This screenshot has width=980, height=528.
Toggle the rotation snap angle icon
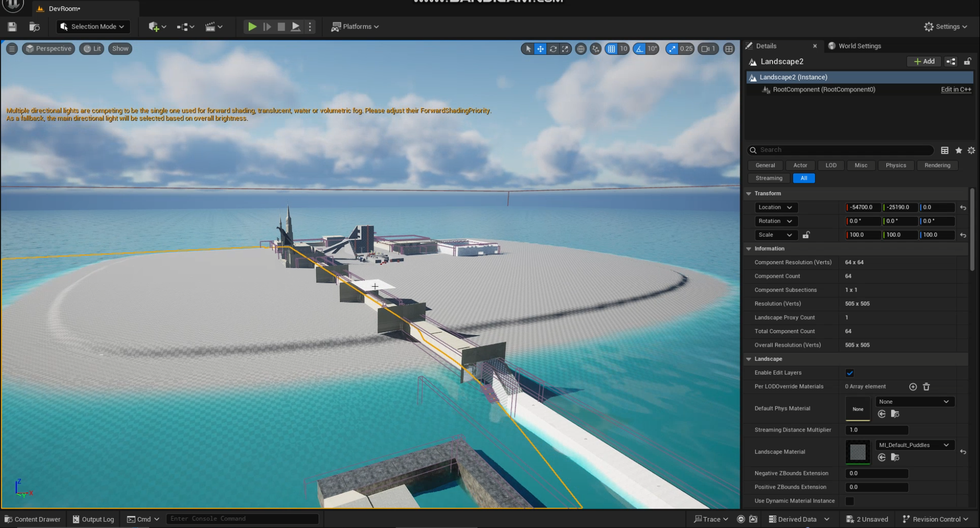(x=639, y=49)
